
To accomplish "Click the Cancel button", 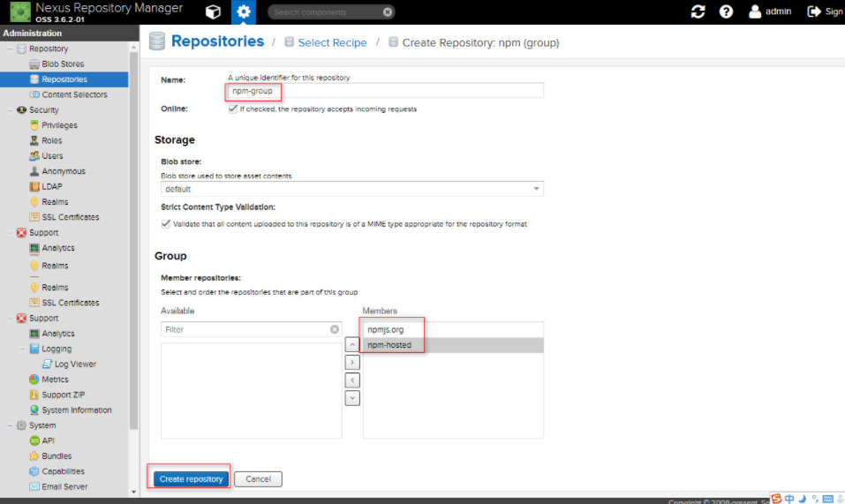I will point(258,478).
